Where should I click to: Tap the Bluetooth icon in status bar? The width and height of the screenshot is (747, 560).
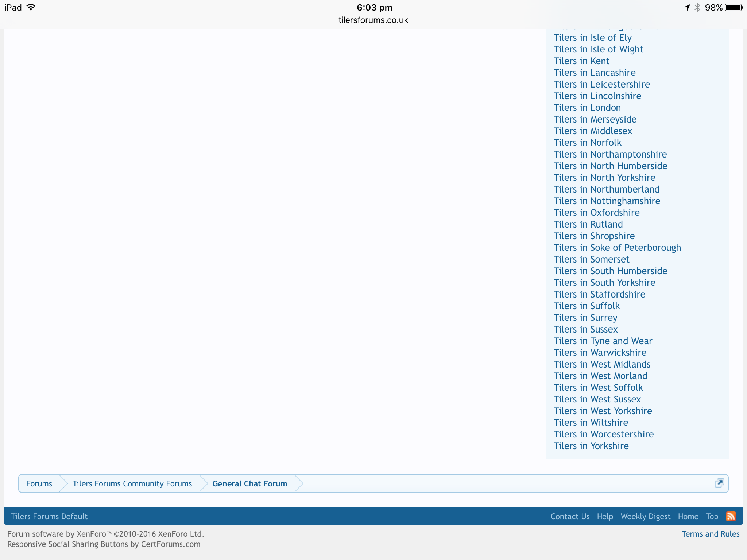pyautogui.click(x=697, y=7)
